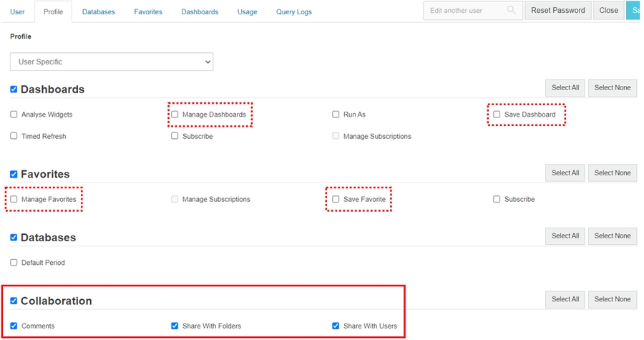This screenshot has height=340, width=644.
Task: Go to the Favorites tab
Action: 148,12
